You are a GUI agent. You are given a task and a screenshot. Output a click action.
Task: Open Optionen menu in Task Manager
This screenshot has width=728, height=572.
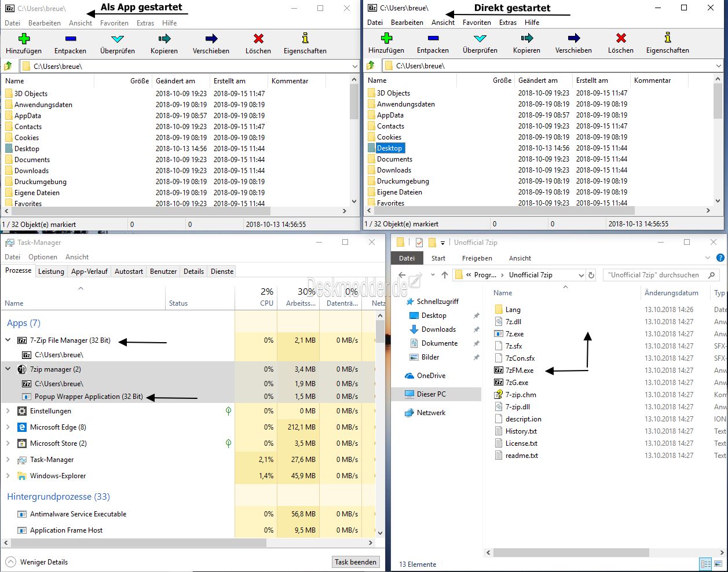(x=43, y=257)
